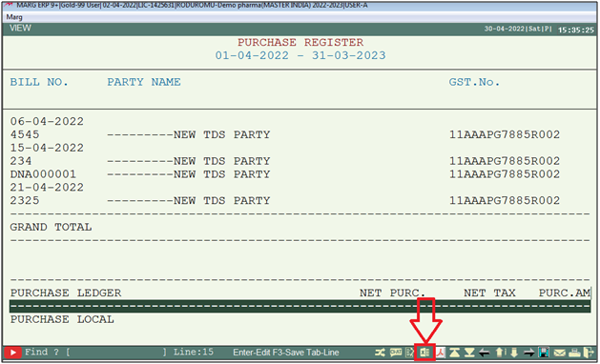Click the left arrow navigation icon
600x364 pixels.
coord(485,353)
